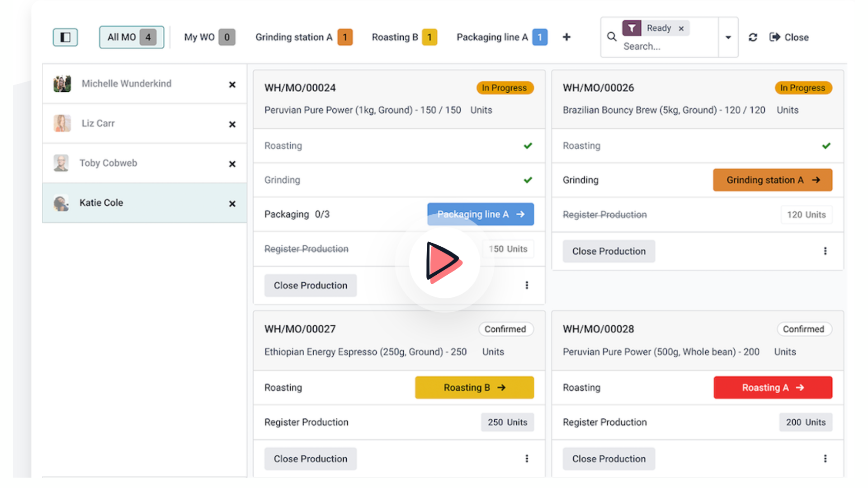The width and height of the screenshot is (868, 488).
Task: Toggle the sidebar panel icon
Action: point(65,37)
